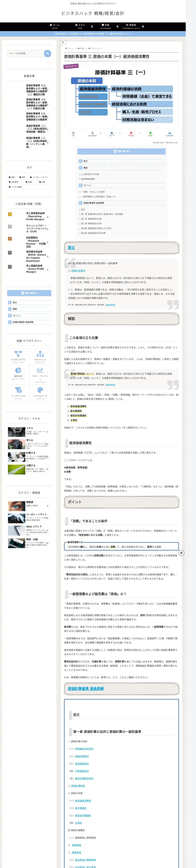The width and height of the screenshot is (196, 868).
Task: Open the 報道・出版 category card
Action: pos(29,543)
